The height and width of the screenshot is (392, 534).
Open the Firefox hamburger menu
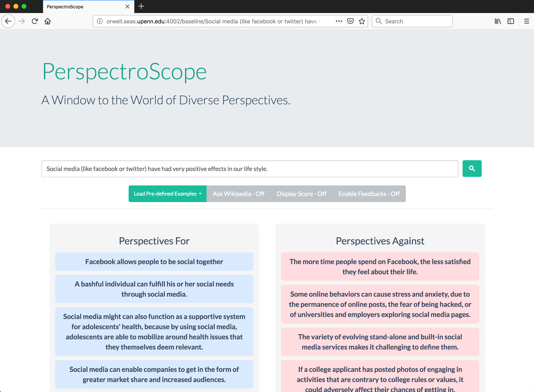tap(527, 21)
